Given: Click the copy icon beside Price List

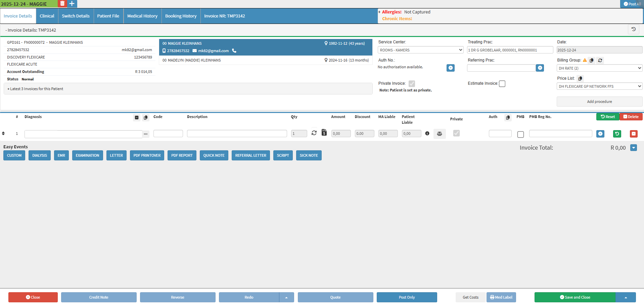Looking at the screenshot, I should pyautogui.click(x=580, y=78).
